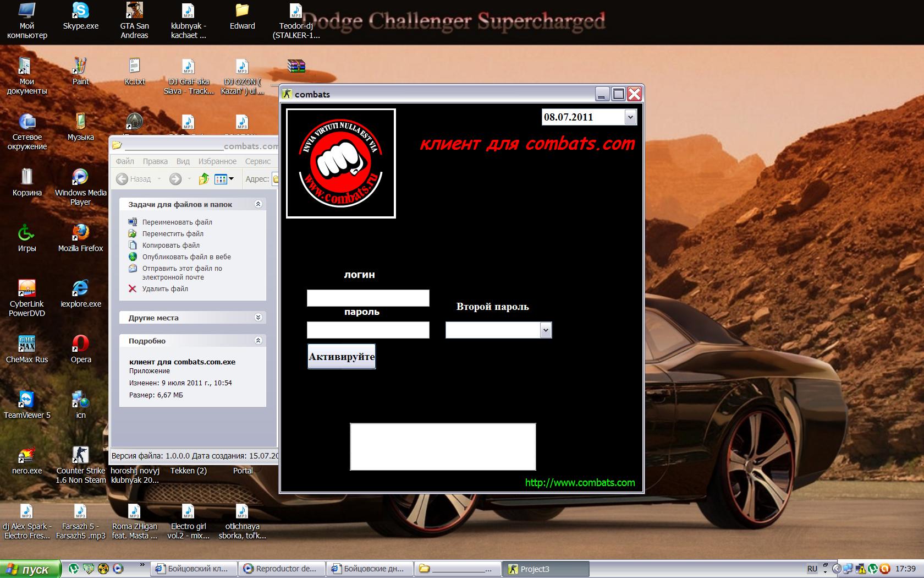Select the Opera desktop icon
Image resolution: width=924 pixels, height=578 pixels.
80,349
